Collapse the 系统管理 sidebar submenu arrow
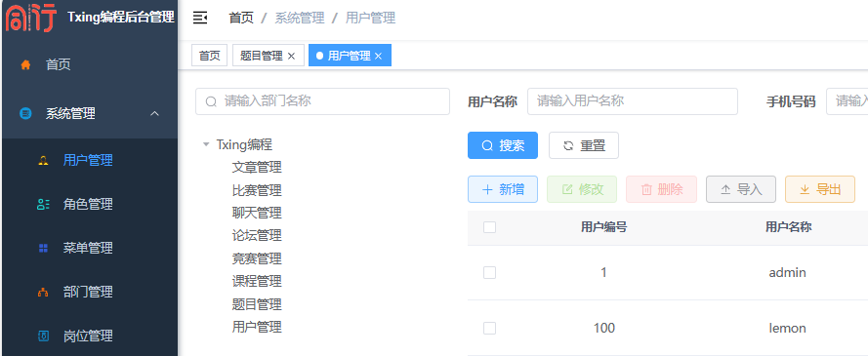868x356 pixels. [x=155, y=114]
